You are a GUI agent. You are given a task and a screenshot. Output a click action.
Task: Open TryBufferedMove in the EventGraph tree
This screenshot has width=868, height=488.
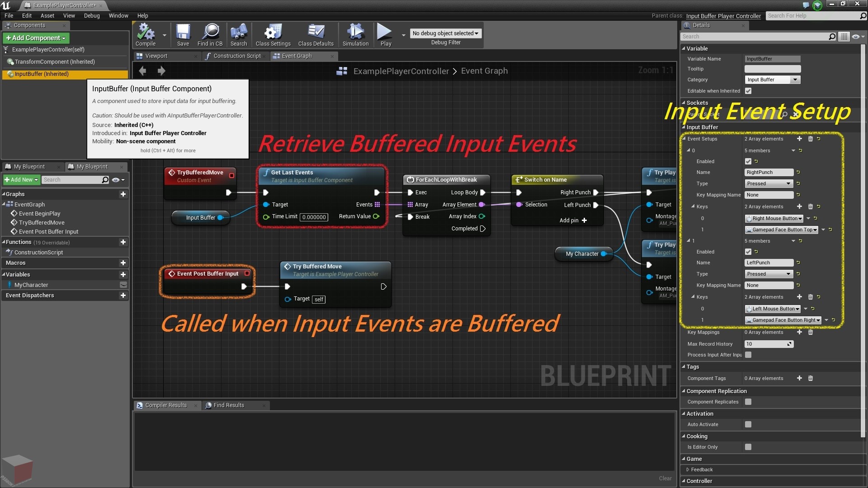42,223
